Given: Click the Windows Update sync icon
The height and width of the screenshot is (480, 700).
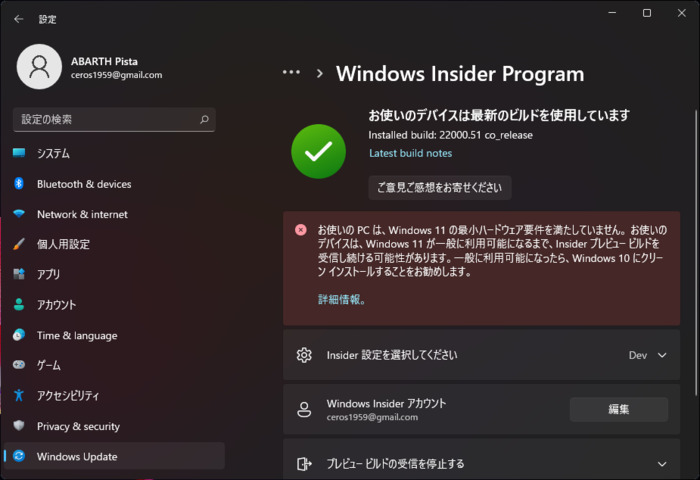Looking at the screenshot, I should (19, 456).
